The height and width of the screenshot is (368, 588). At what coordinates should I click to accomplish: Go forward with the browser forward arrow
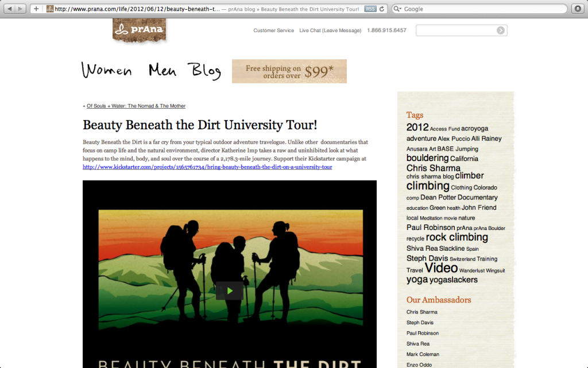pos(21,9)
